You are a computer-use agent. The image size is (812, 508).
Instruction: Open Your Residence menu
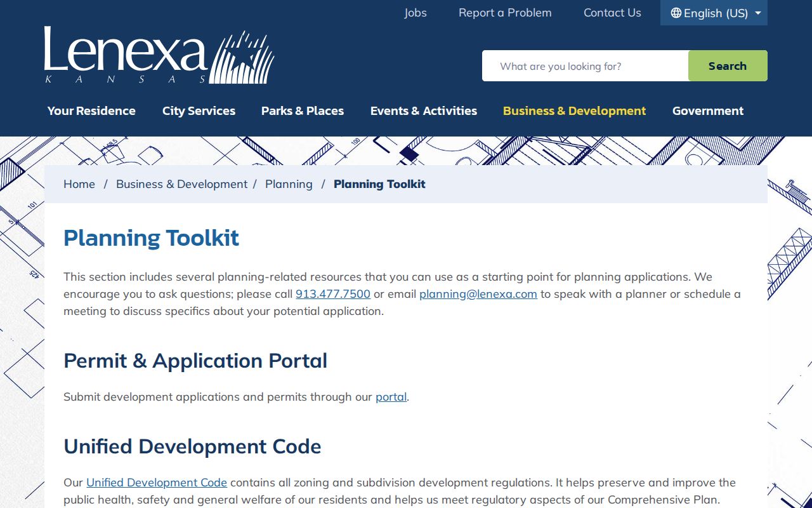point(91,111)
